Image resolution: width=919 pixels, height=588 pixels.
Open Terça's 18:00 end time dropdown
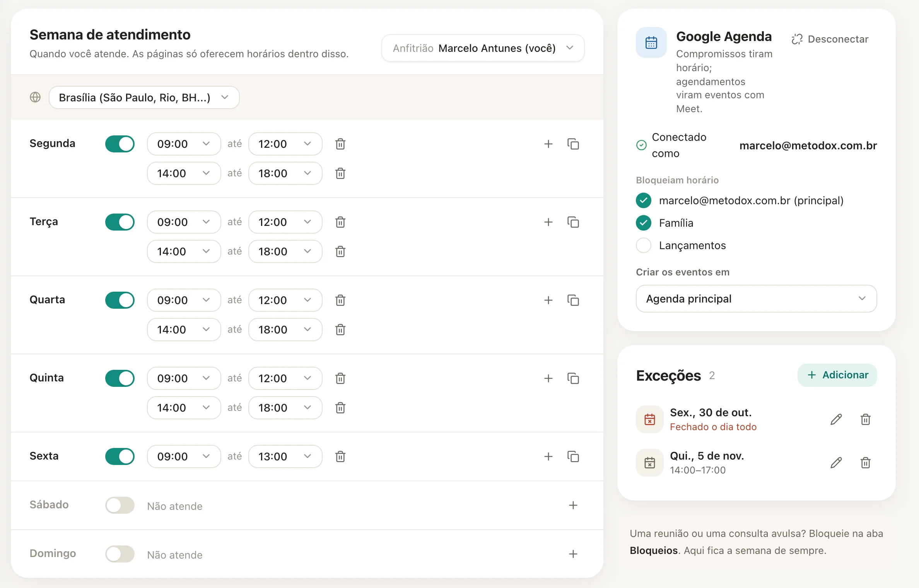pos(285,251)
